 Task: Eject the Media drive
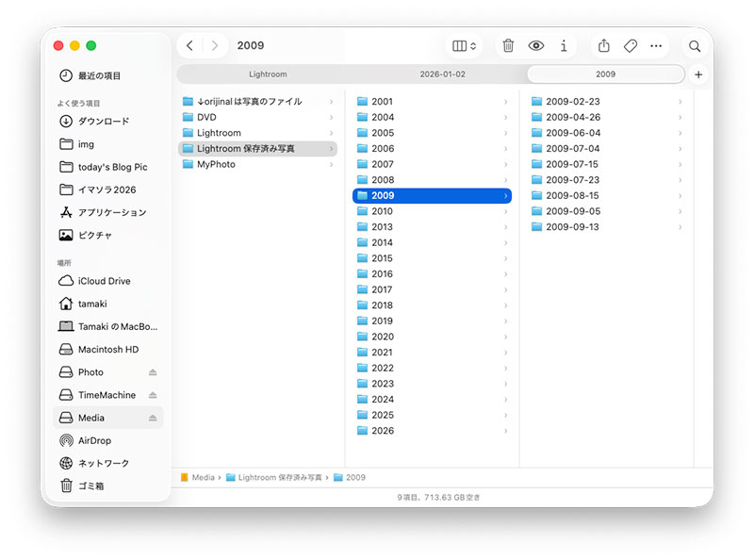click(153, 418)
